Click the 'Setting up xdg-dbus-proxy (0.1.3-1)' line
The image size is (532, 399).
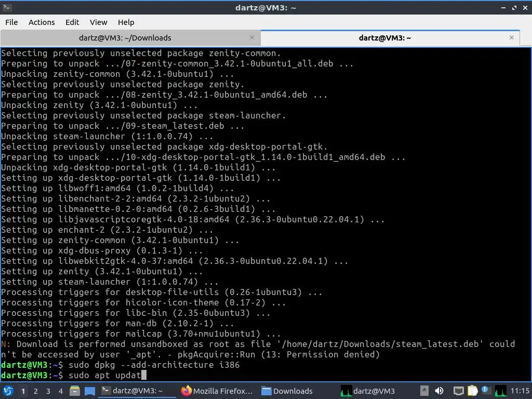[x=102, y=250]
